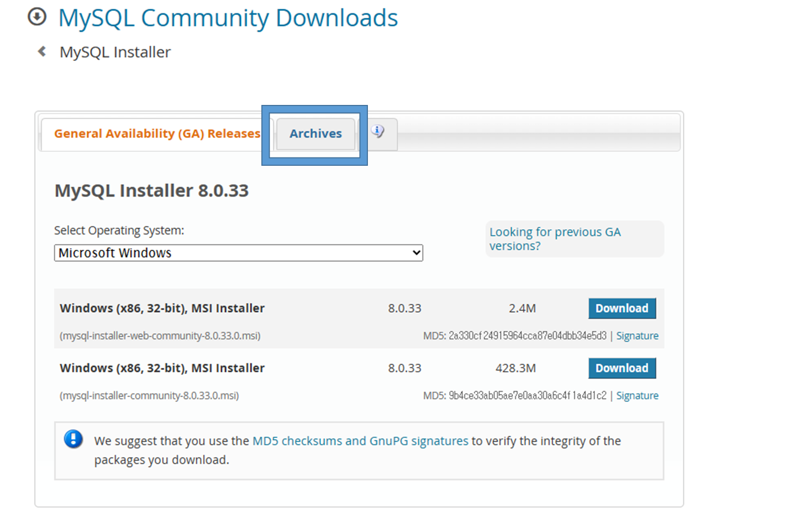Click the MySQL Community Downloads heading
This screenshot has height=532, width=803.
tap(228, 18)
